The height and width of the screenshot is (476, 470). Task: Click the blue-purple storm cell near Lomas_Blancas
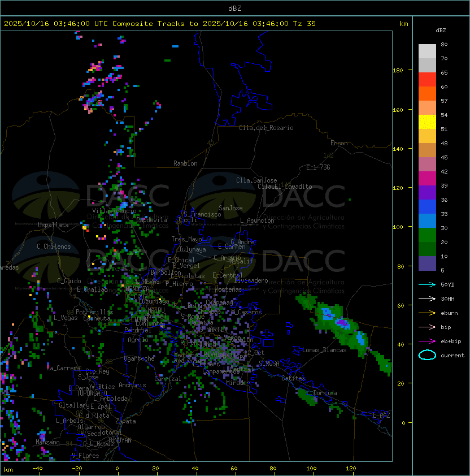click(x=343, y=322)
